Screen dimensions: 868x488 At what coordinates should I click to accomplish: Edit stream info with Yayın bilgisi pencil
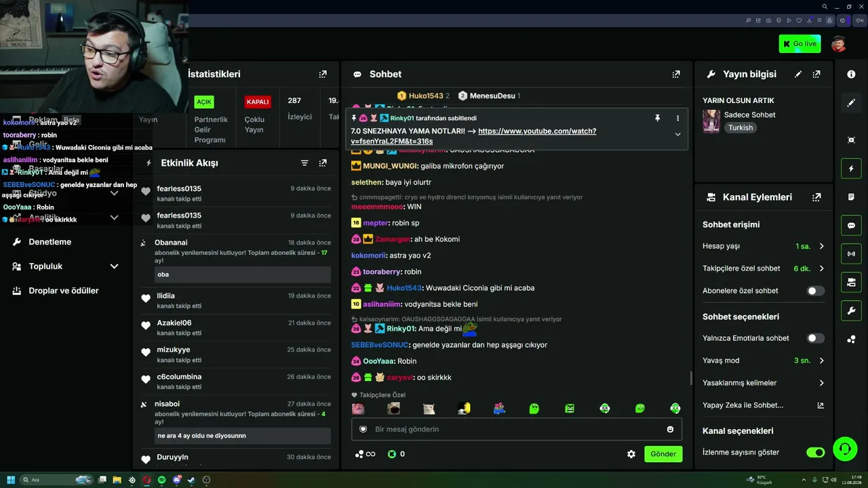[798, 74]
